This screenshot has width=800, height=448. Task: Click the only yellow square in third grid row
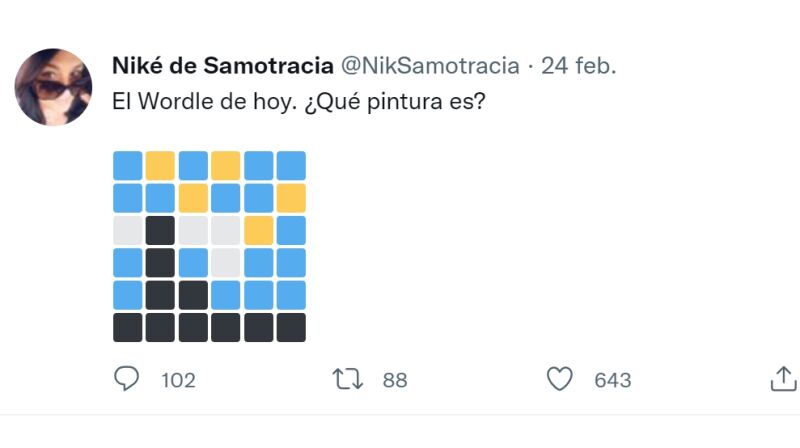pos(258,230)
